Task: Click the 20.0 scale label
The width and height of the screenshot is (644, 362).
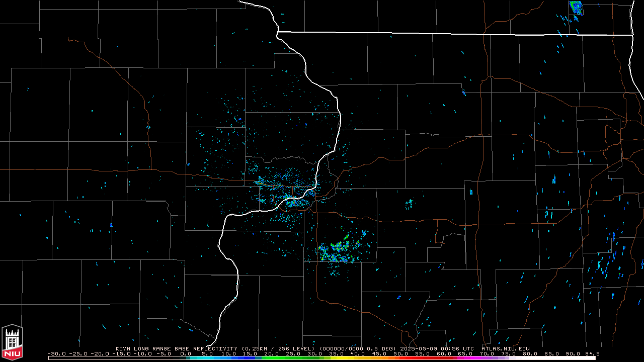Action: point(271,353)
